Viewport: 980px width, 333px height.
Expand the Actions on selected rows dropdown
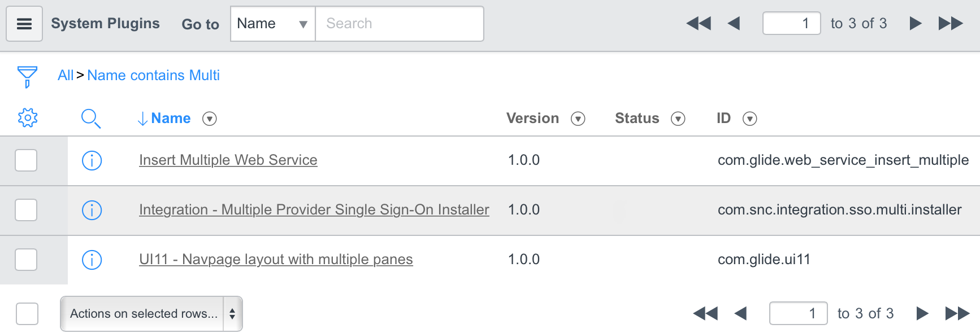tap(151, 314)
